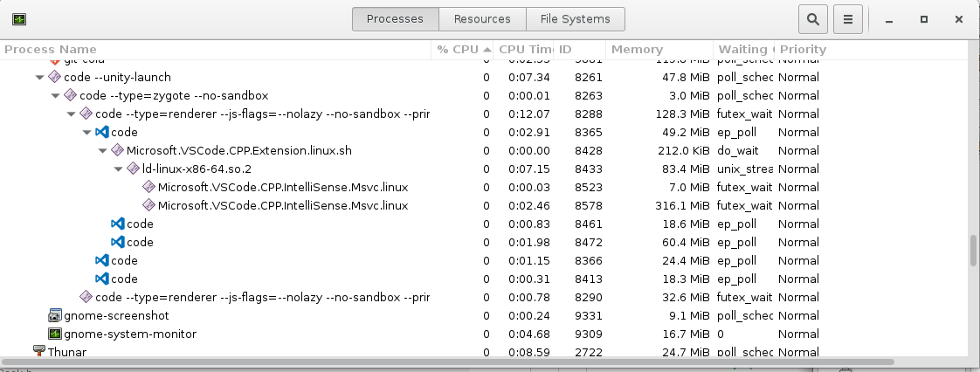This screenshot has width=980, height=372.
Task: Click process ID 9309 cell
Action: [589, 334]
